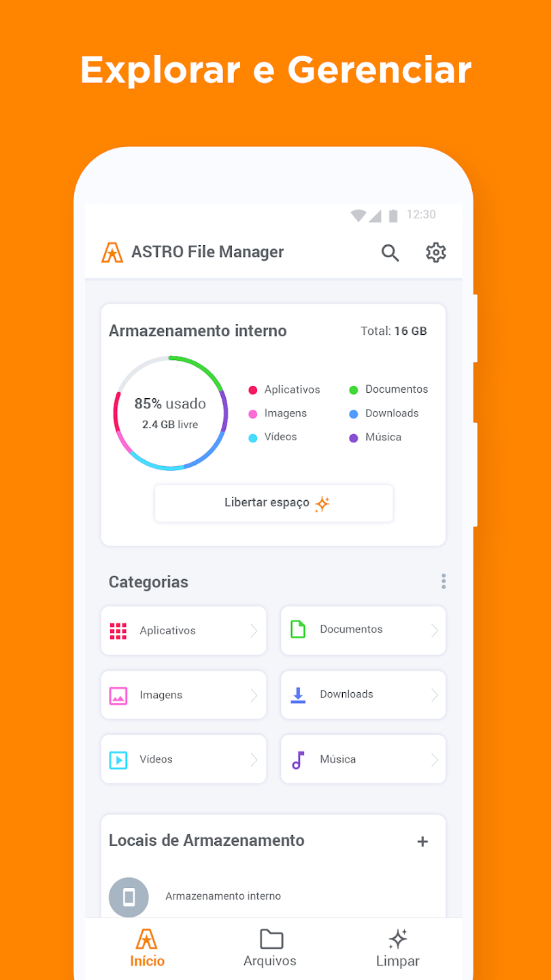Click the battery status icon
The image size is (551, 980).
pyautogui.click(x=393, y=215)
